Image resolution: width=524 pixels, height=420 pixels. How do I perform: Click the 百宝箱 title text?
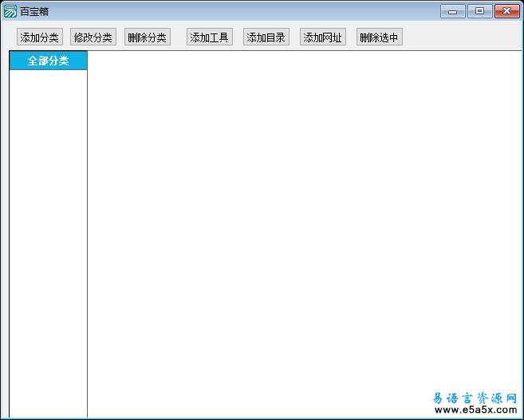click(x=34, y=11)
